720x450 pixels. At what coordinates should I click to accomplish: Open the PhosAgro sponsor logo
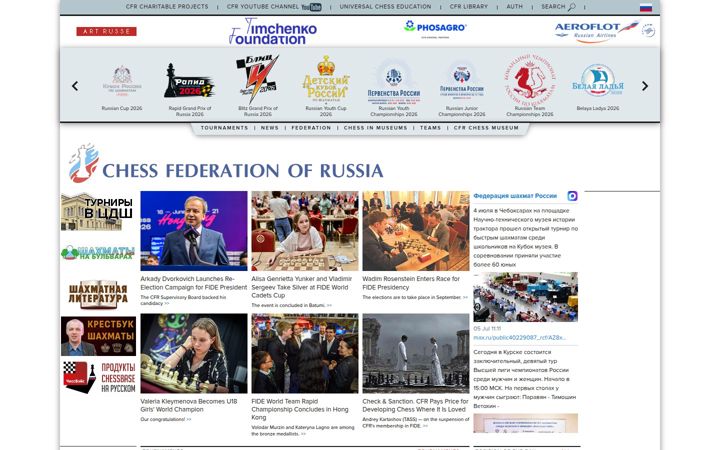click(435, 28)
